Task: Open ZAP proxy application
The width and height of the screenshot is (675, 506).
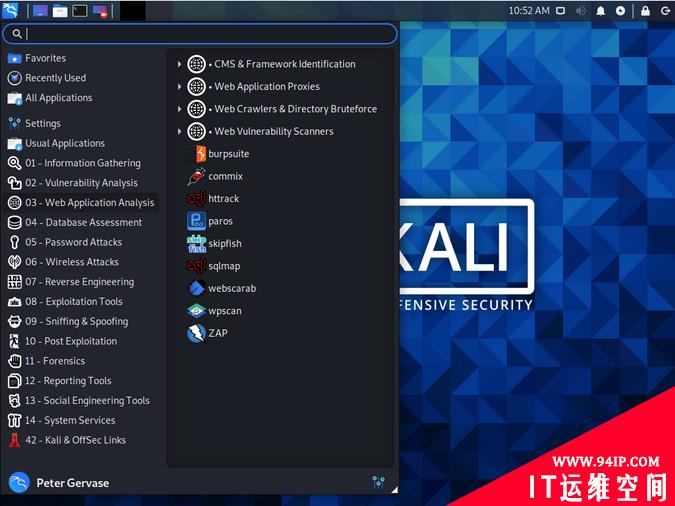Action: tap(207, 333)
